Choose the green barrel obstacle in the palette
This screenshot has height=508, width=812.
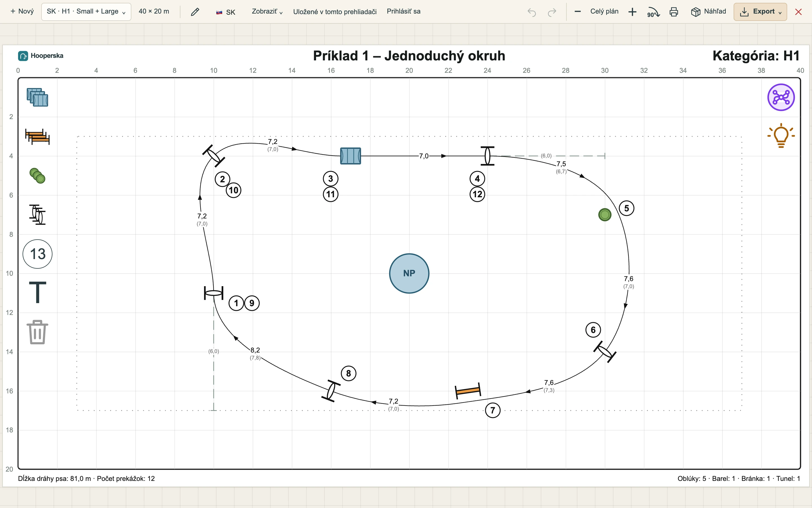pyautogui.click(x=37, y=176)
